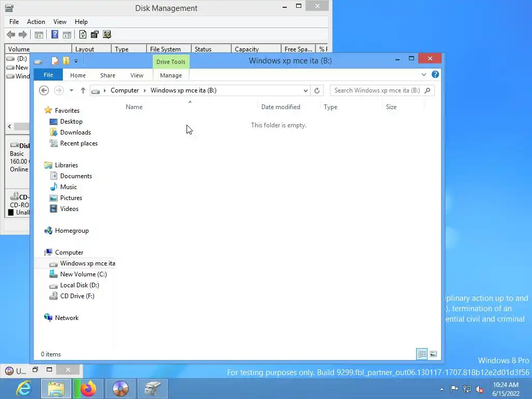
Task: Open the Share ribbon tab
Action: pyautogui.click(x=108, y=75)
